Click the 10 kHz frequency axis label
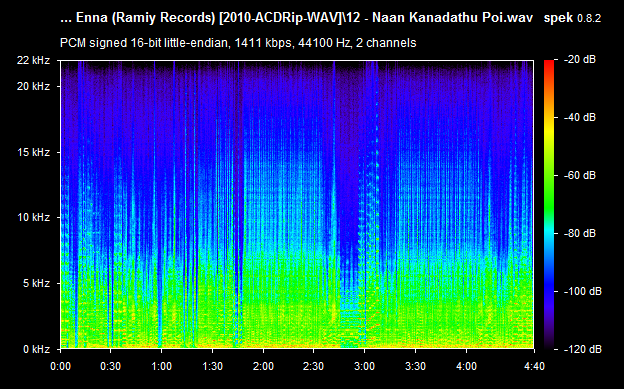624x389 pixels. click(x=33, y=217)
